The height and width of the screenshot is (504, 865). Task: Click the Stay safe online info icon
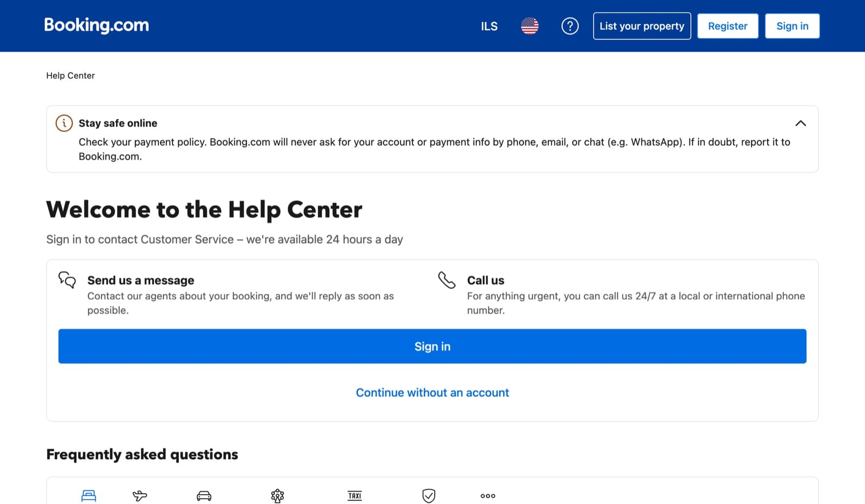pyautogui.click(x=64, y=123)
